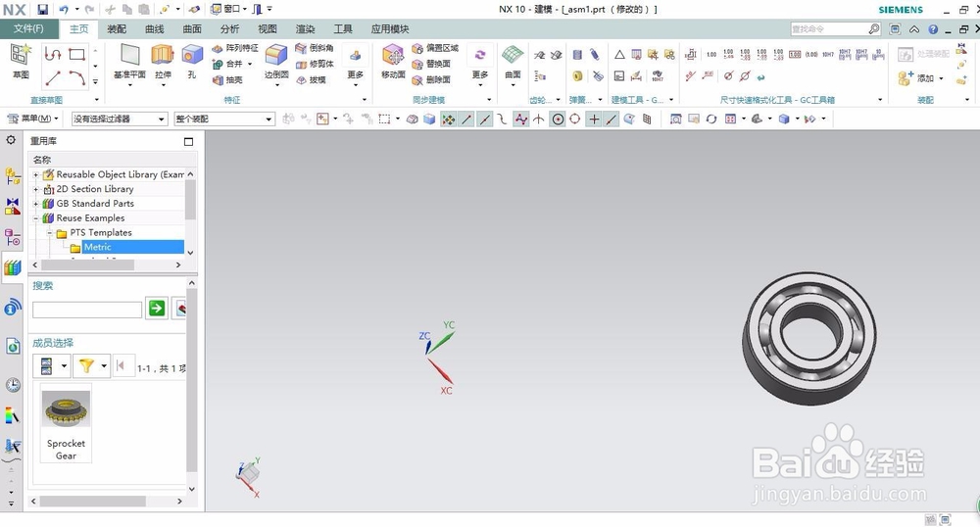Open the Assembly Navigator sidebar tab
The image size is (980, 527).
click(x=13, y=176)
